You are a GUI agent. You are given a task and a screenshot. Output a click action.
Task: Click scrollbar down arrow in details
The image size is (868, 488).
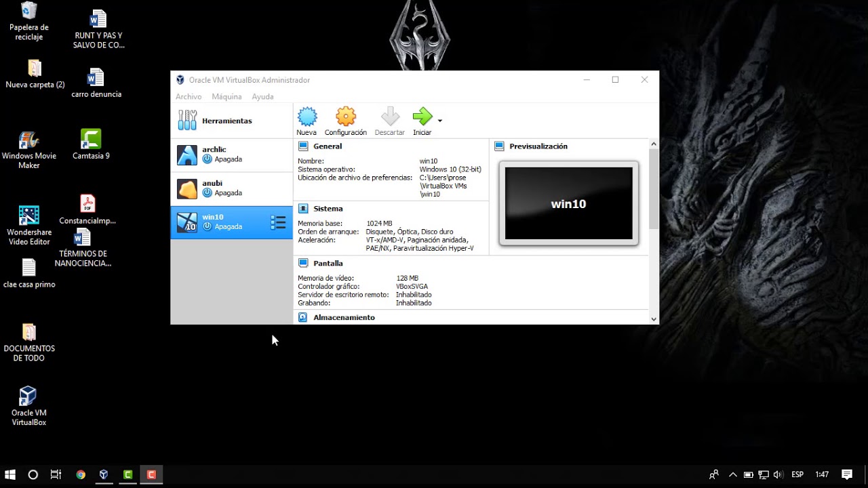[x=654, y=319]
